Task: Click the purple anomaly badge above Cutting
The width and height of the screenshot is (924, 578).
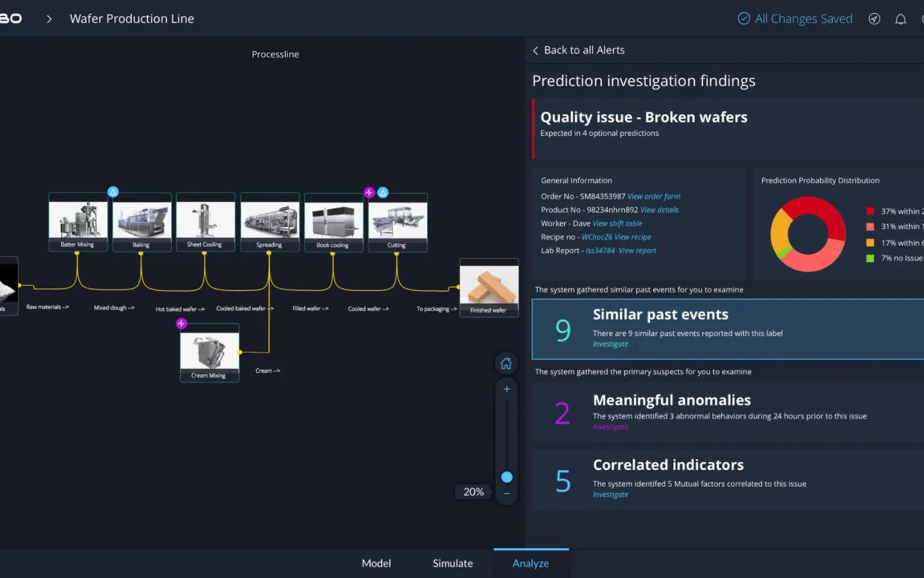Action: 369,192
